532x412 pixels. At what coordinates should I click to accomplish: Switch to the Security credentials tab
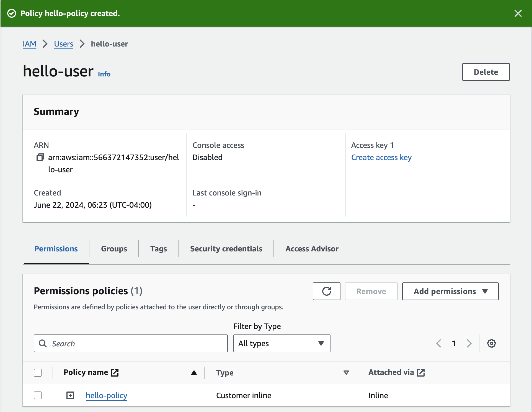[x=226, y=249]
